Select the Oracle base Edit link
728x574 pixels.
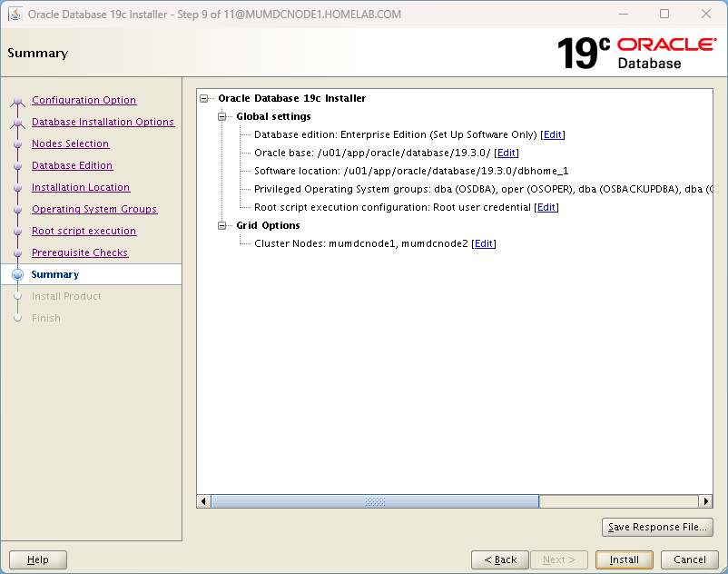(506, 153)
